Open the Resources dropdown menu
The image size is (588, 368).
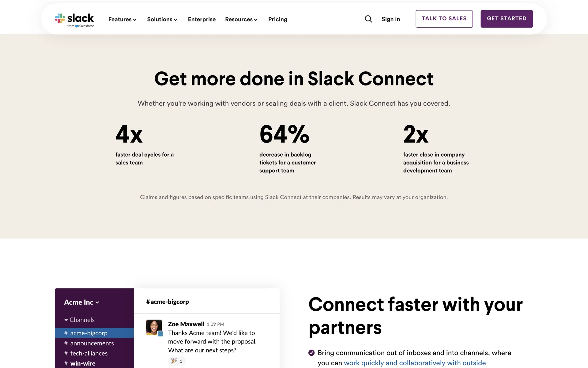pos(241,19)
